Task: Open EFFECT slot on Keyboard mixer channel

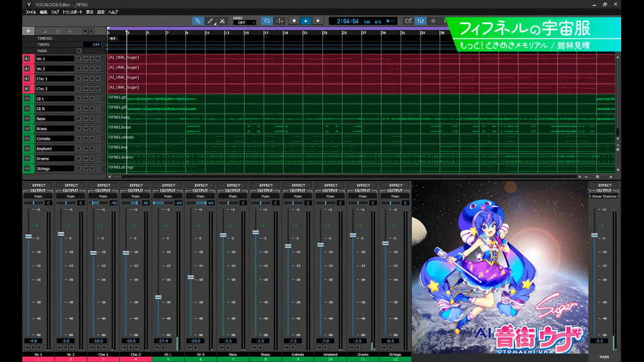Action: tap(331, 185)
